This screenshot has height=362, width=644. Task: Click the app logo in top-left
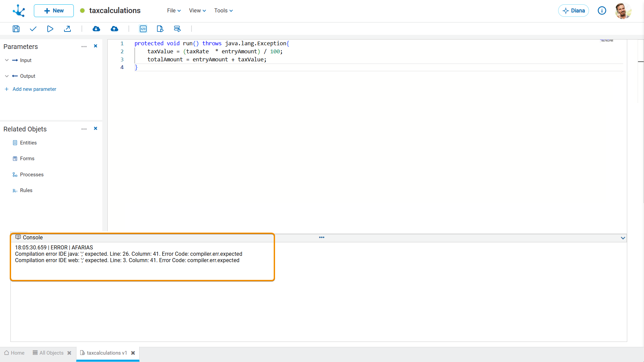(x=19, y=11)
